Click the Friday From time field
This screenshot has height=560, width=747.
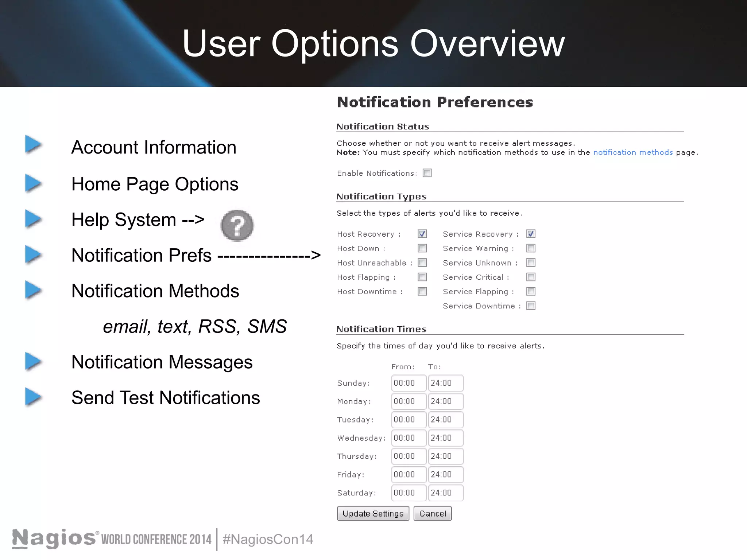click(409, 474)
